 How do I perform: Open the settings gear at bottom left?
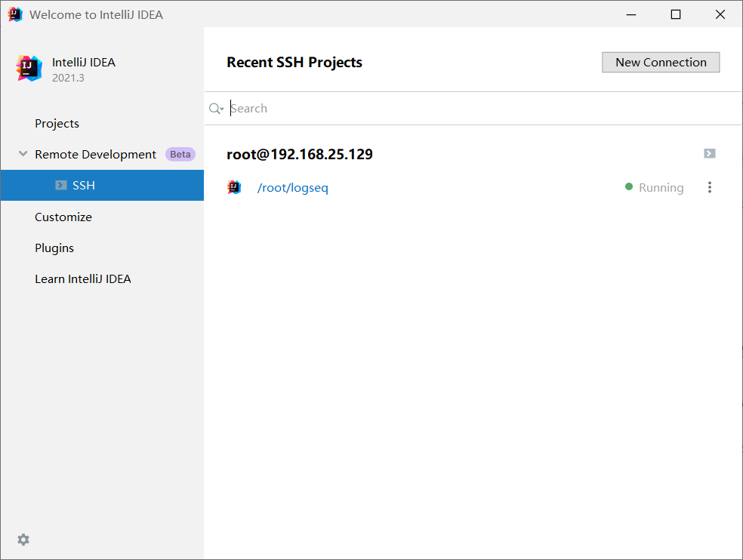(23, 539)
